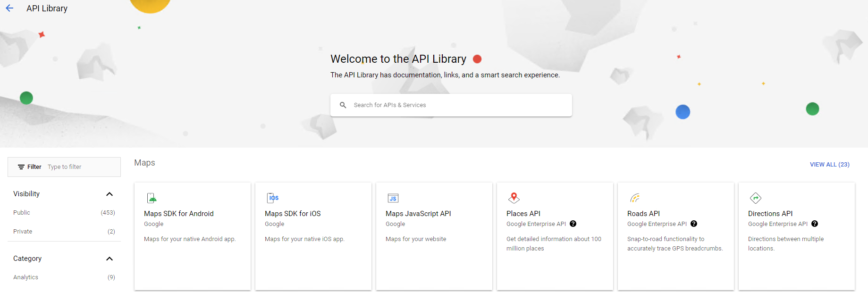Click the Maps JavaScript API JS icon

[393, 198]
